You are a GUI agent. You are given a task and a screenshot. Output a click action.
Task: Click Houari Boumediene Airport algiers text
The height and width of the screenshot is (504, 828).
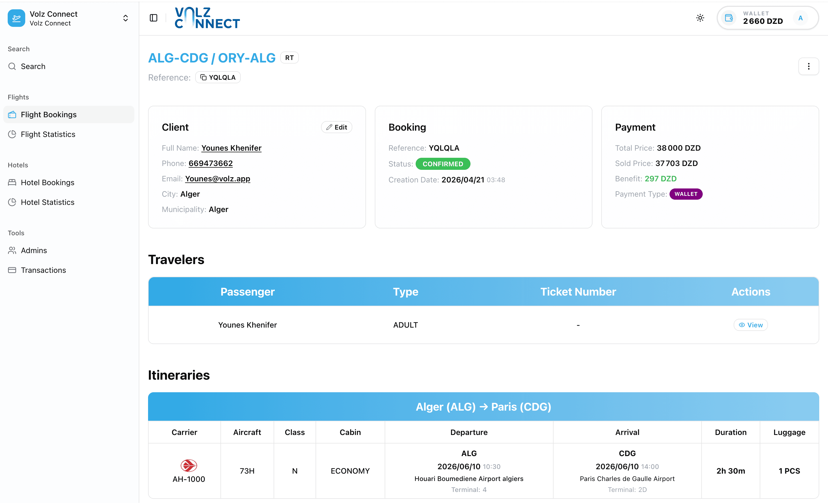469,479
